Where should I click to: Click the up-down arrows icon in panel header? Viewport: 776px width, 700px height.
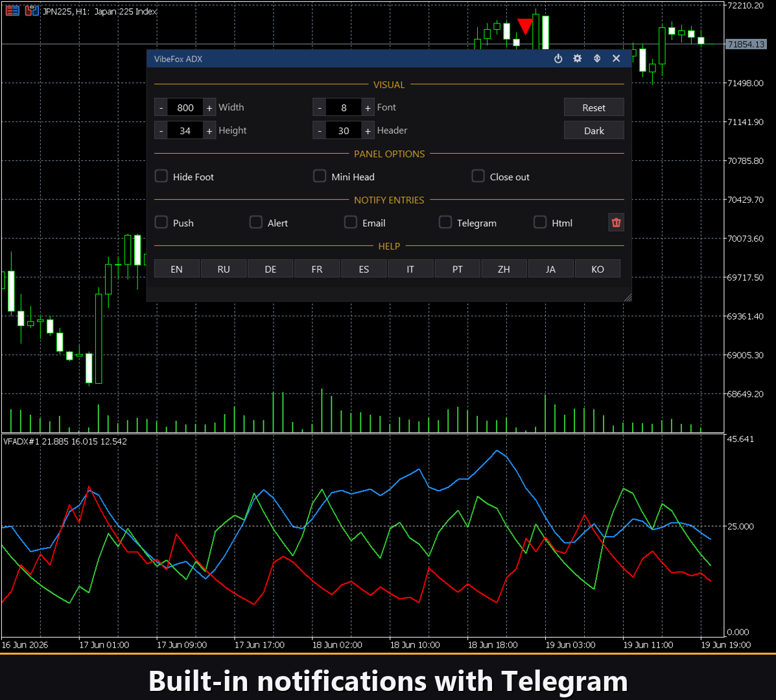pyautogui.click(x=597, y=58)
